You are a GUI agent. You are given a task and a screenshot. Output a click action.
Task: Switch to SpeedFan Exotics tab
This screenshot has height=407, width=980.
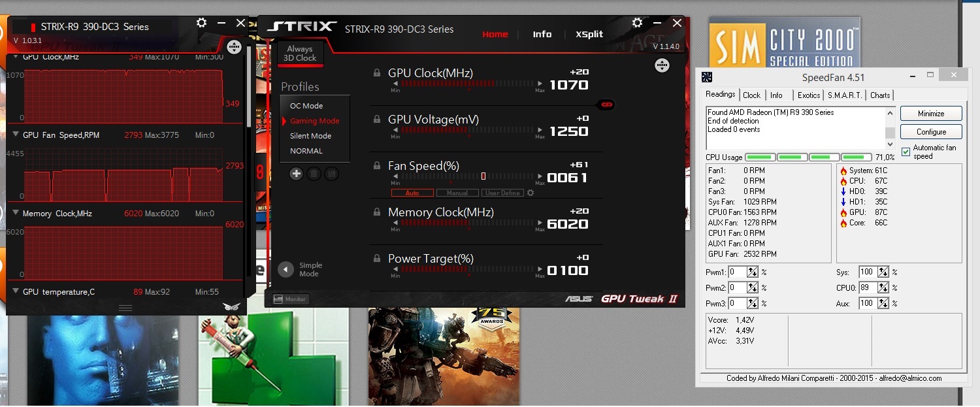pos(809,95)
